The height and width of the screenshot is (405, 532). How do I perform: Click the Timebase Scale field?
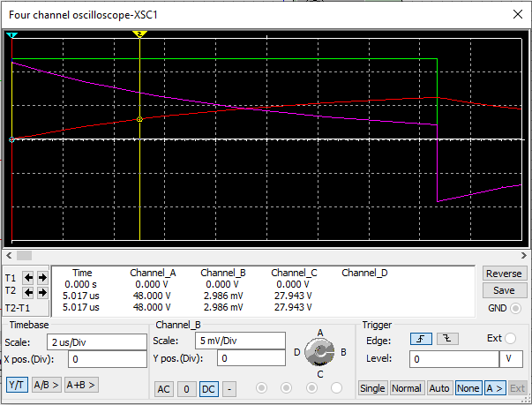pyautogui.click(x=97, y=341)
